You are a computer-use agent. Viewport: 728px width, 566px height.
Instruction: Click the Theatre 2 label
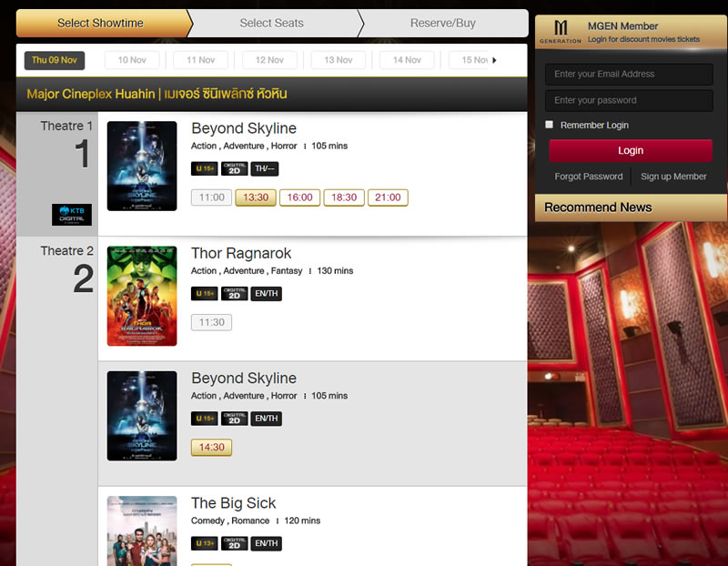click(x=66, y=251)
